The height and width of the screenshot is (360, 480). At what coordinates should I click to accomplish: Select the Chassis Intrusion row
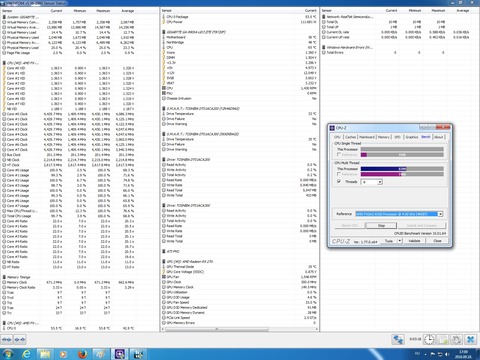pos(239,99)
